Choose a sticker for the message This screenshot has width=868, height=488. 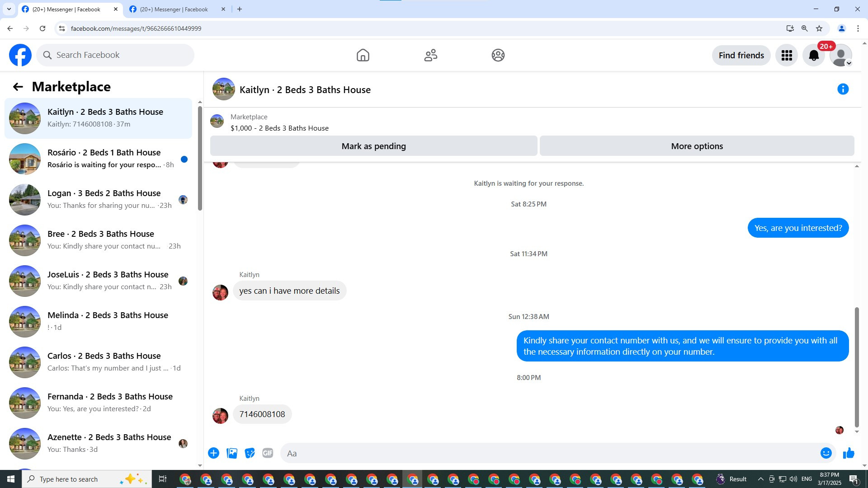click(x=250, y=453)
